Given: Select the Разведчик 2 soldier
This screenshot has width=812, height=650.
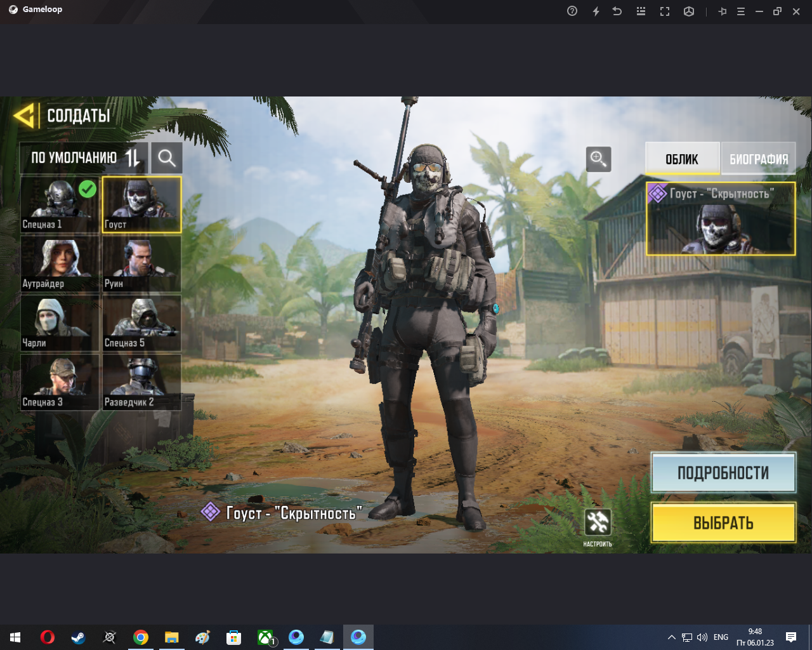Looking at the screenshot, I should point(142,382).
